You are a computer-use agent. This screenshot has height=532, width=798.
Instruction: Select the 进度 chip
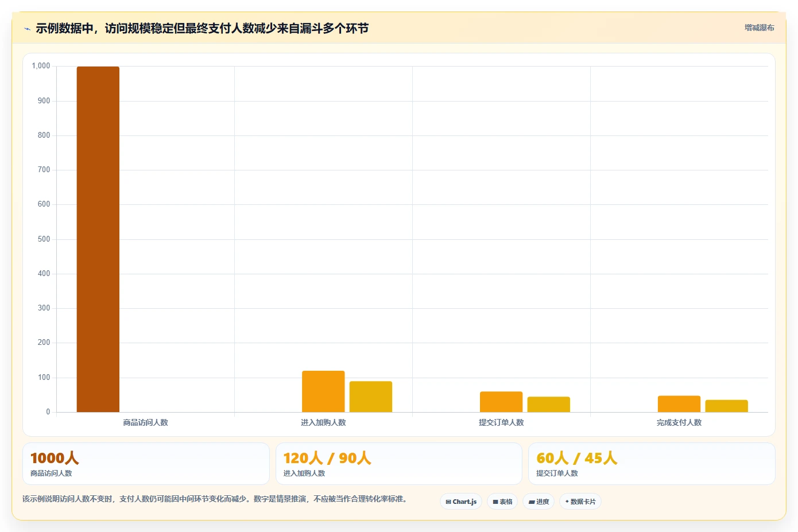point(539,502)
